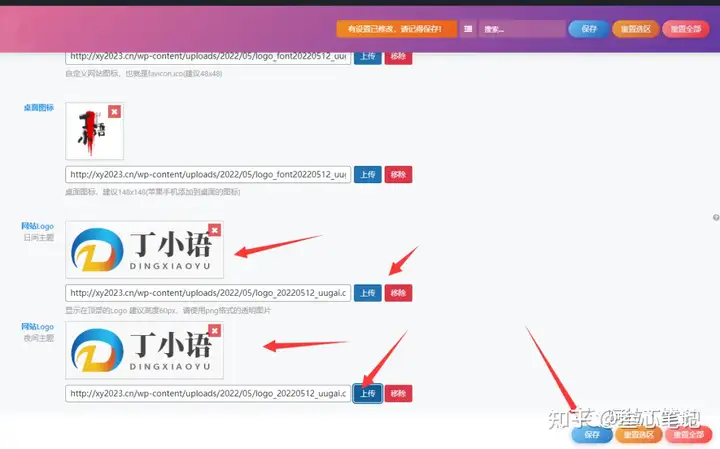Image resolution: width=720 pixels, height=449 pixels.
Task: Remove desktop icon preview with red X
Action: (x=114, y=112)
